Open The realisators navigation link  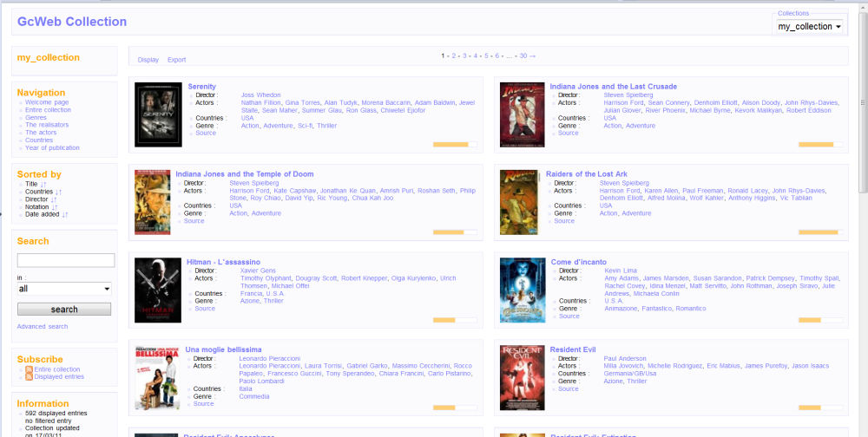47,125
